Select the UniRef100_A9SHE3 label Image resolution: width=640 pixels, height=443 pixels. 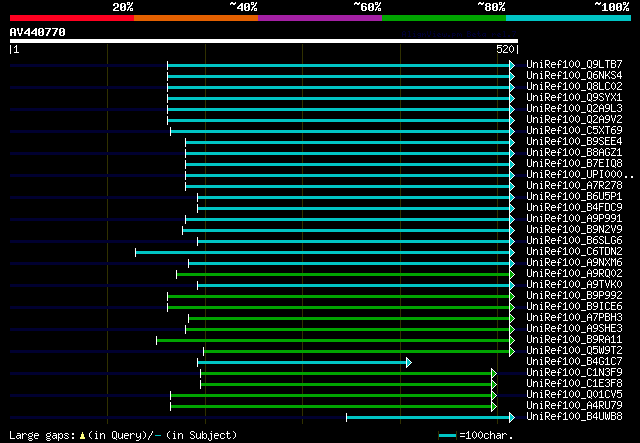(574, 329)
